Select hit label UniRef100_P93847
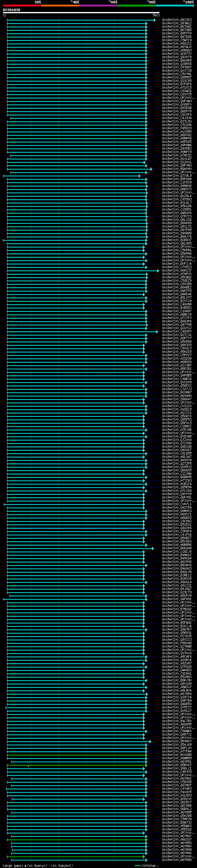The width and height of the screenshot is (197, 868). (177, 67)
